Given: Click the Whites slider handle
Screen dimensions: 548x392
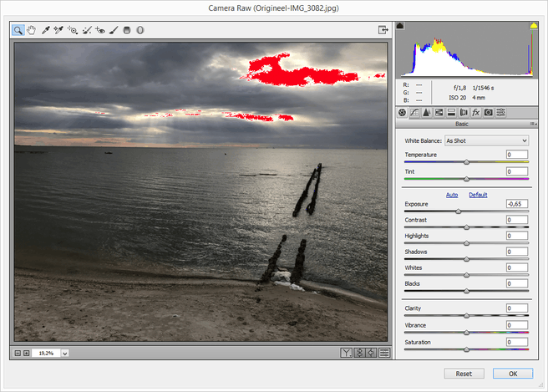Looking at the screenshot, I should click(x=466, y=275).
